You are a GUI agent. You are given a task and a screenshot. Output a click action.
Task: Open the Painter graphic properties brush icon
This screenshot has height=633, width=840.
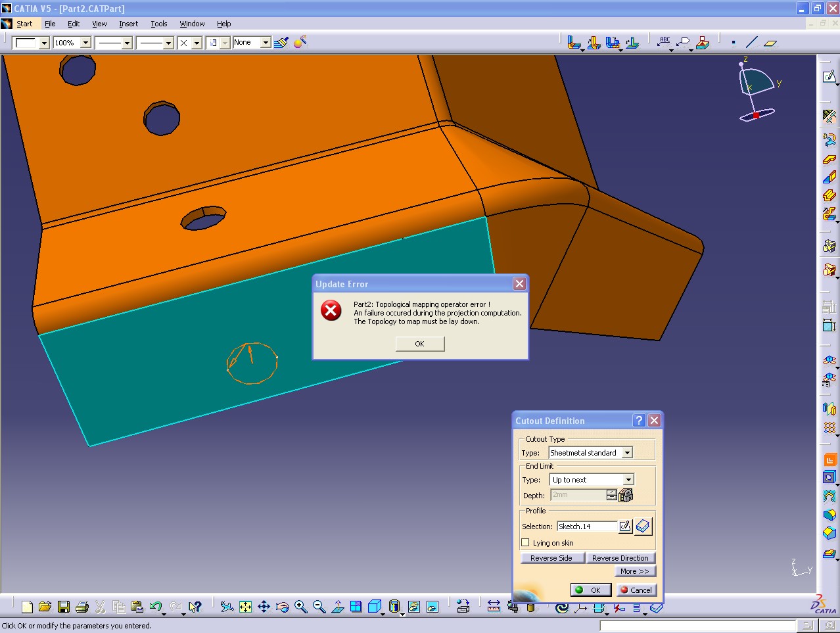pos(281,43)
